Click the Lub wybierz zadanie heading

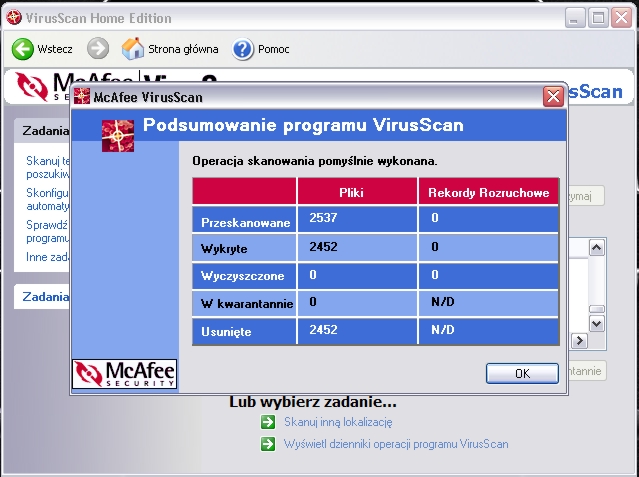(x=313, y=402)
